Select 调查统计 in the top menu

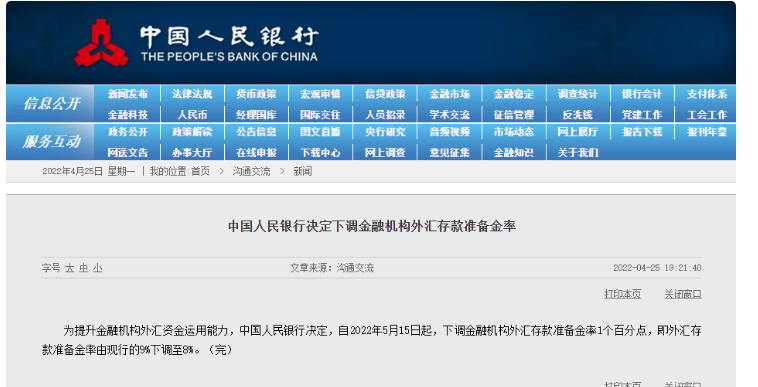578,94
